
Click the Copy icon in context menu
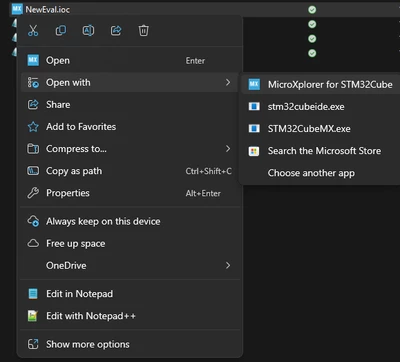click(x=61, y=31)
